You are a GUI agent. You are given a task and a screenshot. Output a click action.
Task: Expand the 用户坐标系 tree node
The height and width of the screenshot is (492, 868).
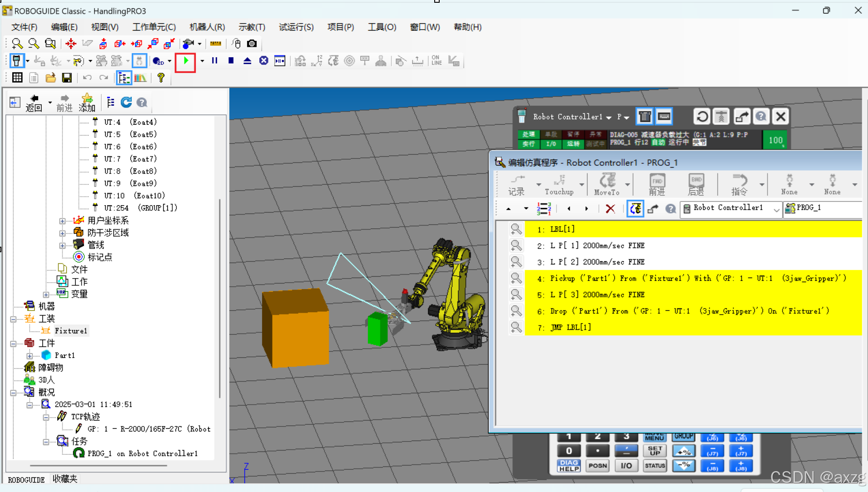pos(62,221)
